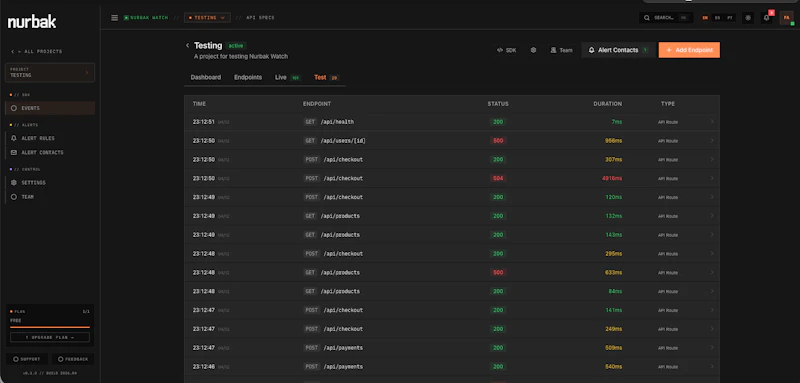Click the Endpoint column header
800x383 pixels.
317,104
